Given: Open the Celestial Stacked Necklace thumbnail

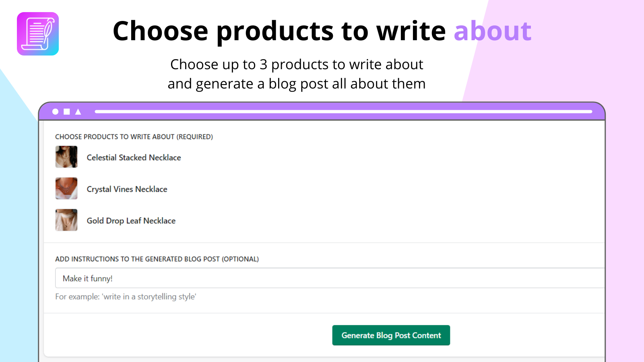Looking at the screenshot, I should [66, 156].
